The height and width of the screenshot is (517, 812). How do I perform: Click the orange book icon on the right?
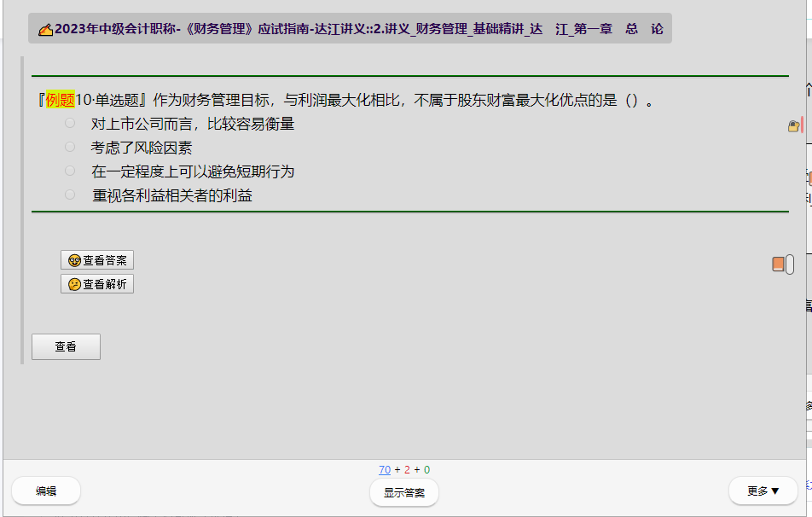778,264
